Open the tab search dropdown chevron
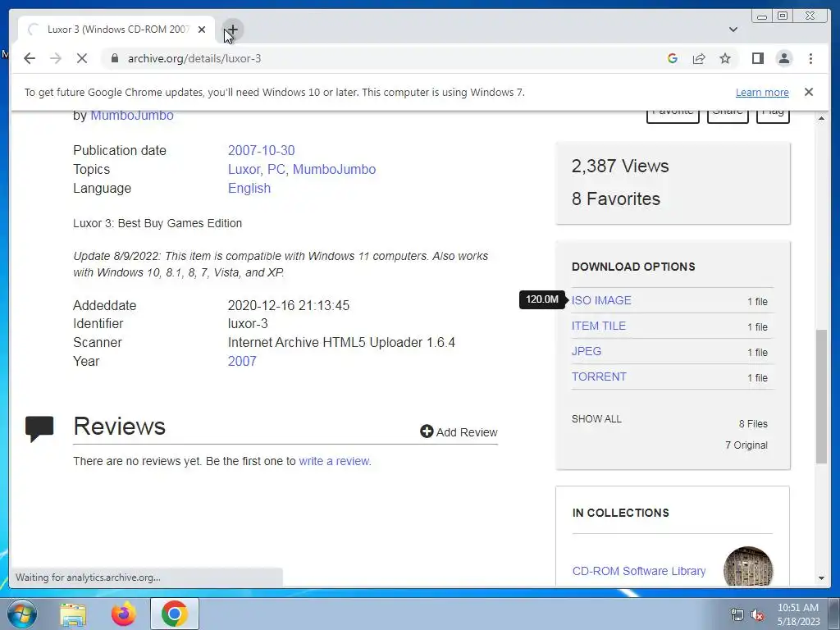 [x=733, y=30]
